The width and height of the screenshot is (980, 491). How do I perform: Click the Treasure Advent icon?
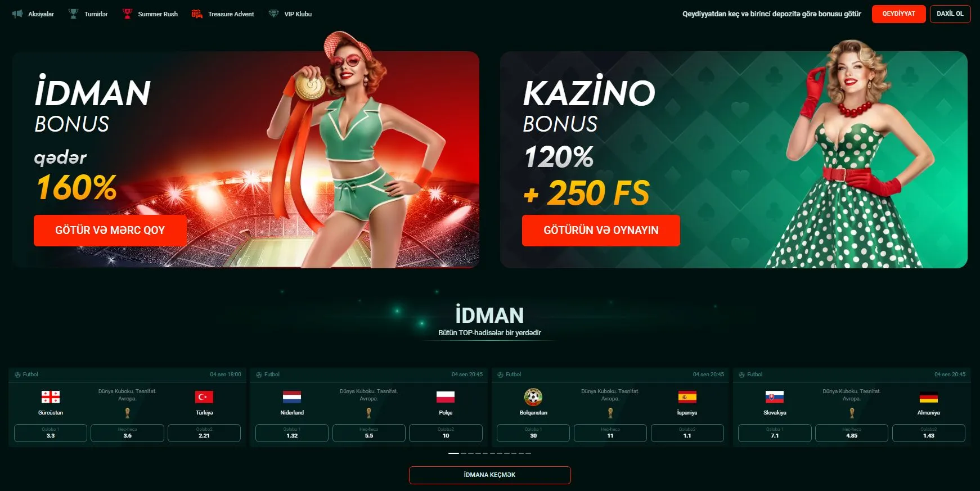pyautogui.click(x=197, y=13)
